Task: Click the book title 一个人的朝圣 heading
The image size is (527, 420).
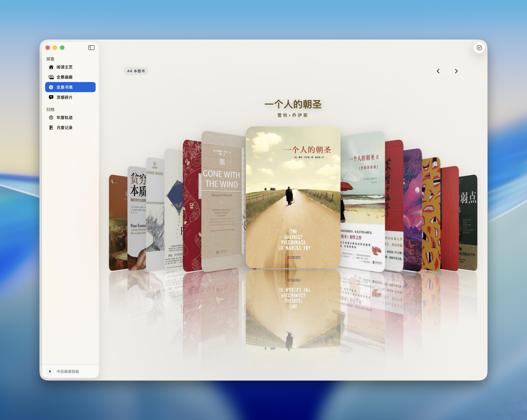Action: [x=293, y=104]
